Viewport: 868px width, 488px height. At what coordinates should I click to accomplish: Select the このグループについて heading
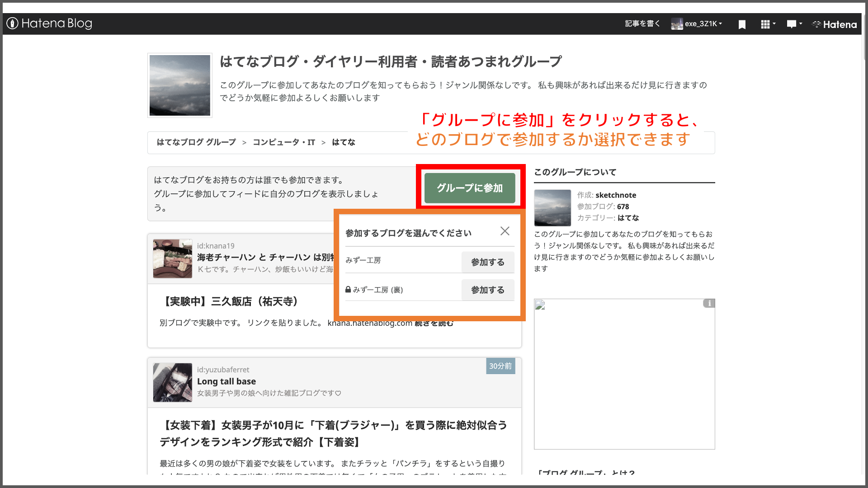point(575,172)
